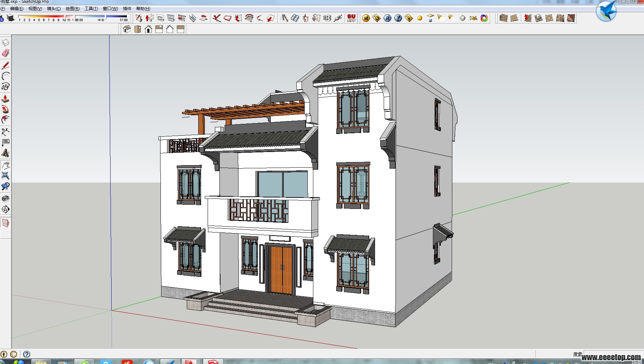Click the blue R round plugin button
Image resolution: width=644 pixels, height=364 pixels.
(388, 18)
